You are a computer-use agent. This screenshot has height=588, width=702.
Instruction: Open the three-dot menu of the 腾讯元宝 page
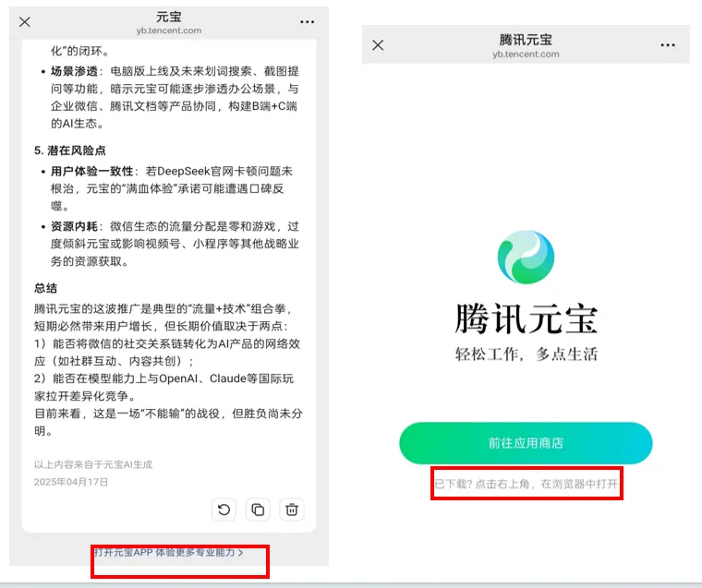(x=668, y=44)
